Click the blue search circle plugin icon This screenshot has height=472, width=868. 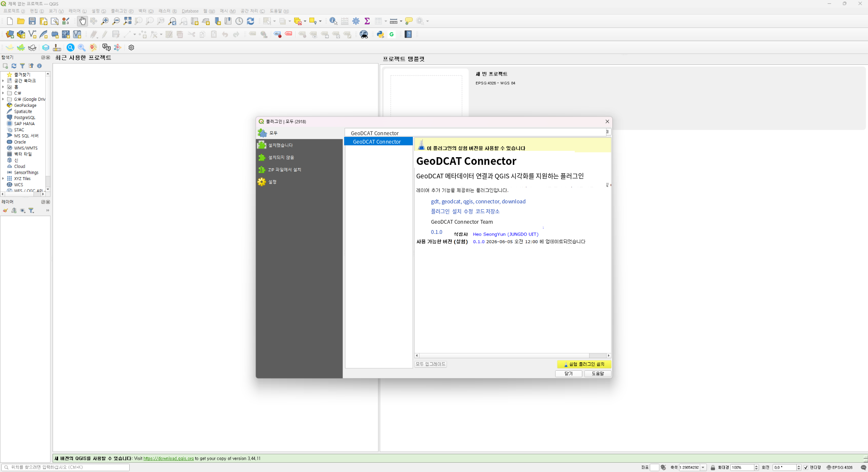click(x=70, y=47)
